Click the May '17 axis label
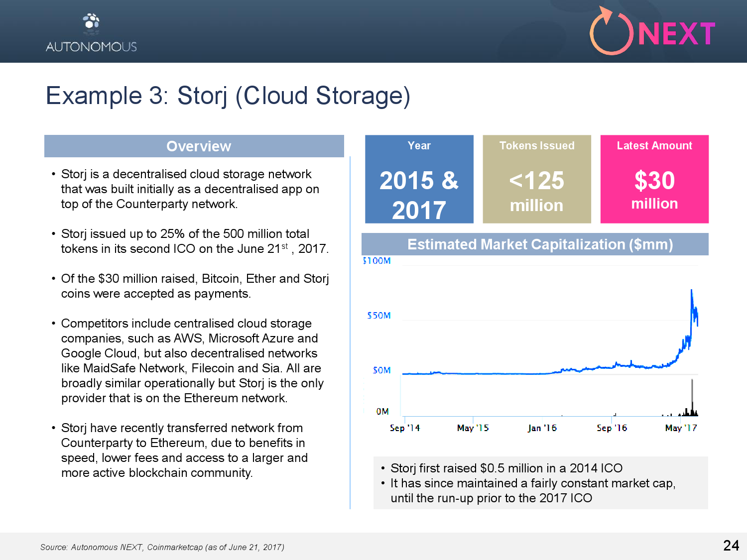 [681, 428]
